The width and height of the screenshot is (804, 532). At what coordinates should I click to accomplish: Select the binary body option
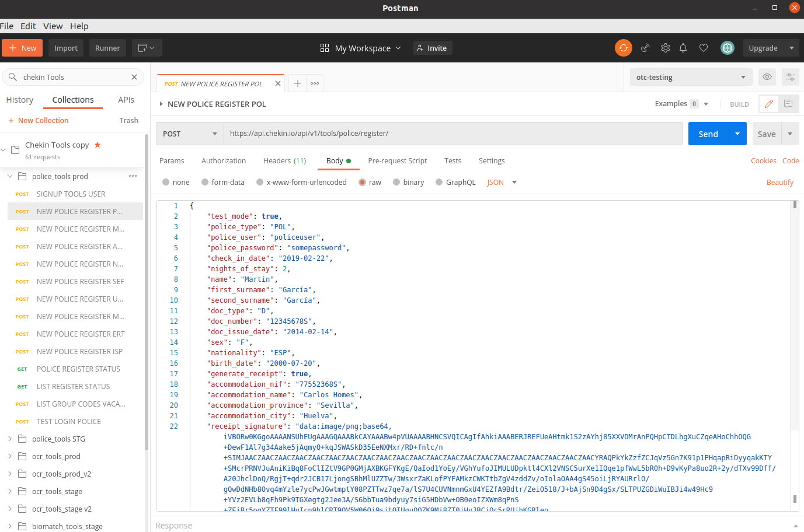[x=396, y=183]
